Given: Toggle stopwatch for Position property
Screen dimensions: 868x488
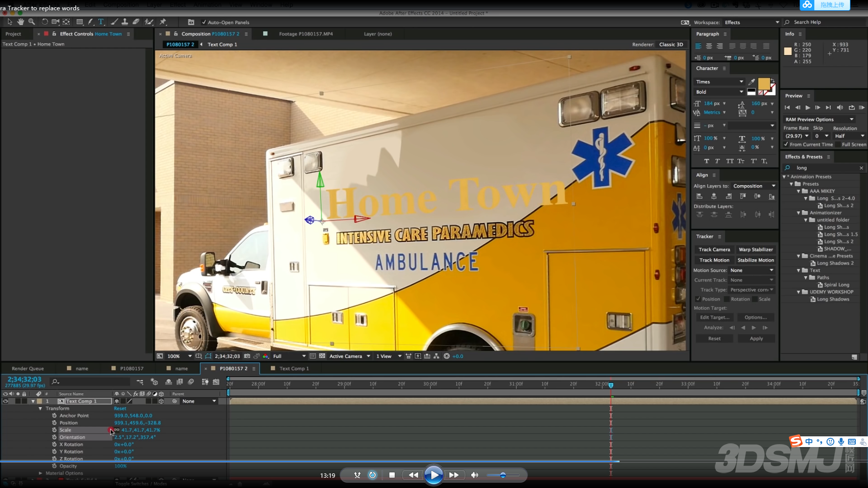Looking at the screenshot, I should click(54, 423).
